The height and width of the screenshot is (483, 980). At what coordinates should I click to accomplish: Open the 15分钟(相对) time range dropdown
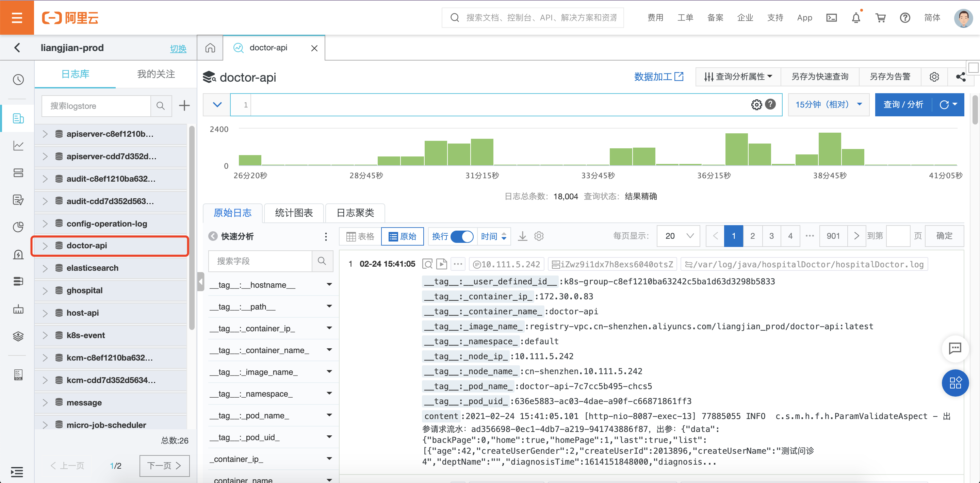click(x=828, y=104)
